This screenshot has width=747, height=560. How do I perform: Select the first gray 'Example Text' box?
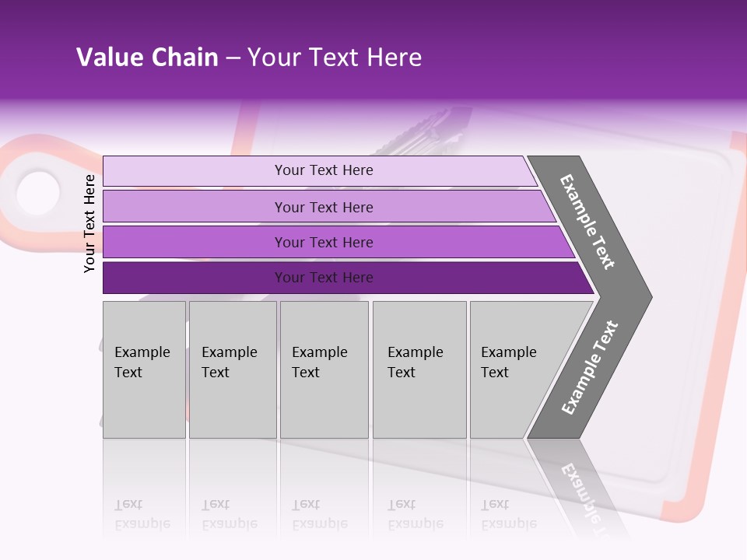coord(145,369)
